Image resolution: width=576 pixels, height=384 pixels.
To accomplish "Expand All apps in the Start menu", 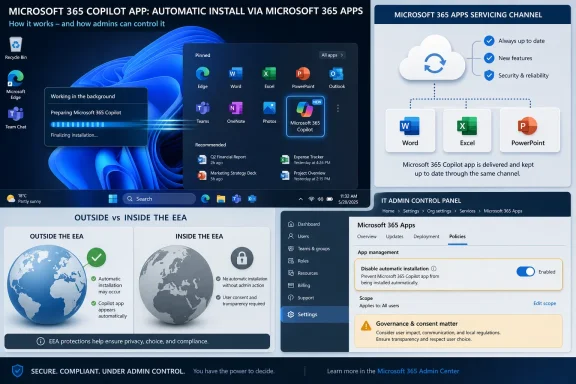I will coord(332,55).
